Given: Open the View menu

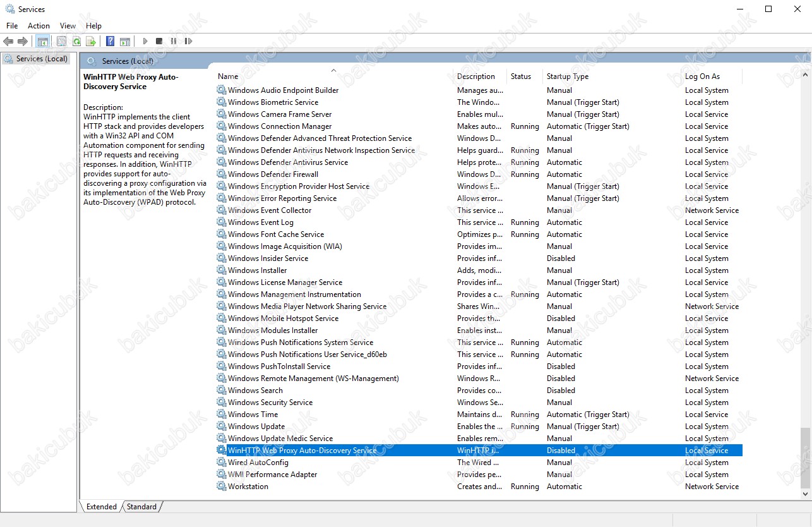Looking at the screenshot, I should click(68, 26).
